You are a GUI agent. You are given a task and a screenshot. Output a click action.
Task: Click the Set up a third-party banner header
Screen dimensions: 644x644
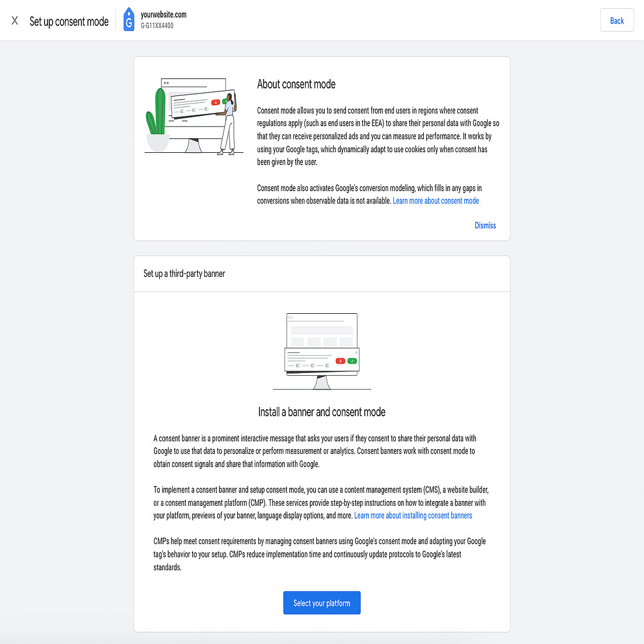[x=184, y=273]
